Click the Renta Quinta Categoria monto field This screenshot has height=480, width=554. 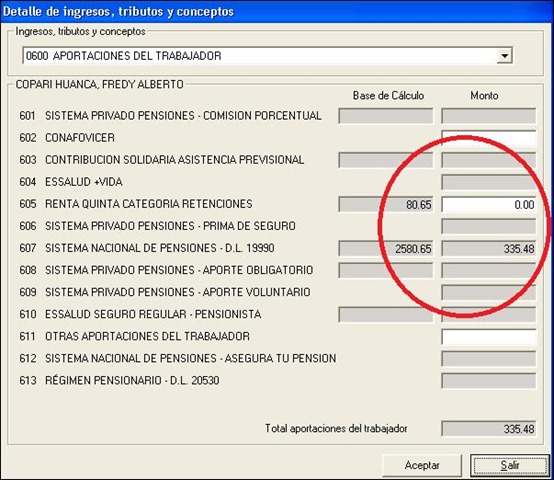pyautogui.click(x=489, y=205)
